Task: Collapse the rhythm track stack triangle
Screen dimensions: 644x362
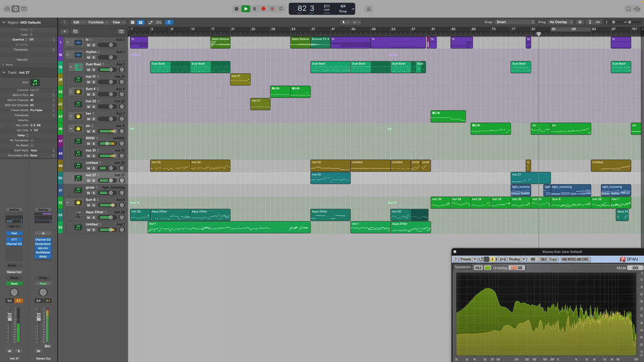Action: (x=68, y=54)
